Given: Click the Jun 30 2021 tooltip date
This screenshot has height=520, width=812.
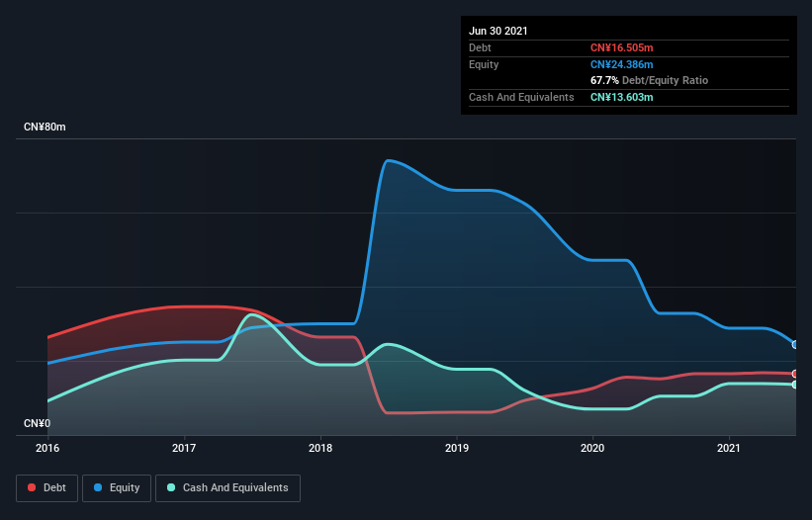Looking at the screenshot, I should (498, 31).
